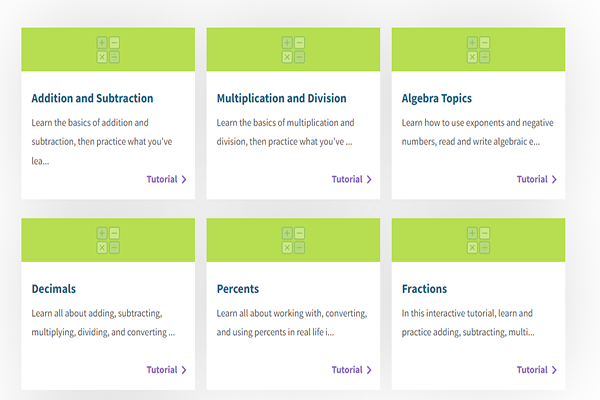Click the Tutorial chevron arrow in Decimals card
Screen dimensions: 600x400
[x=184, y=370]
